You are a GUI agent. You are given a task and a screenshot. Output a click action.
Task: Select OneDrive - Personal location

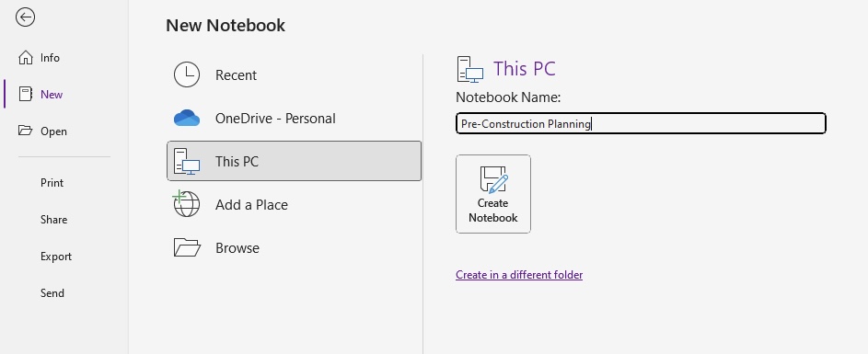(294, 118)
